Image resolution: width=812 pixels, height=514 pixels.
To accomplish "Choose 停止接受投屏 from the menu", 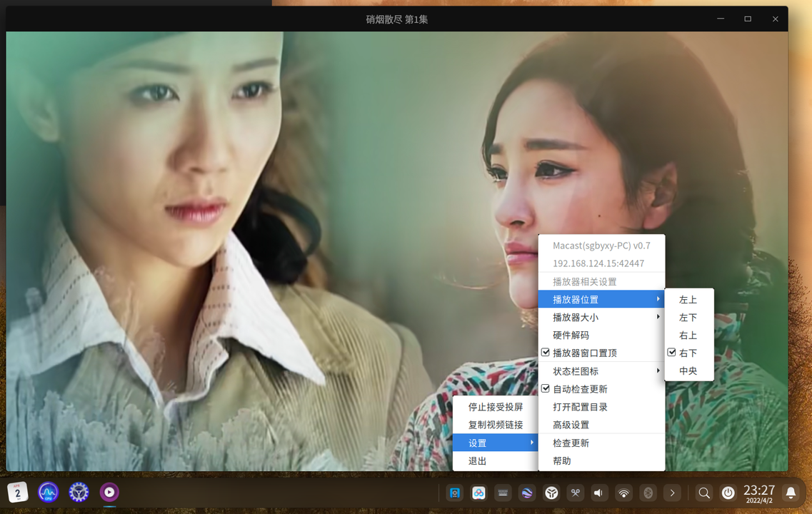I will (496, 407).
